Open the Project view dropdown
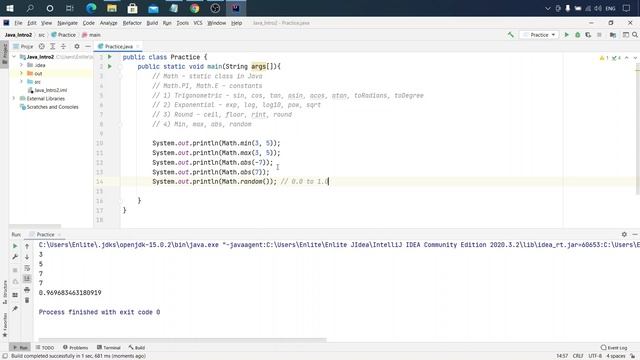 pos(23,47)
